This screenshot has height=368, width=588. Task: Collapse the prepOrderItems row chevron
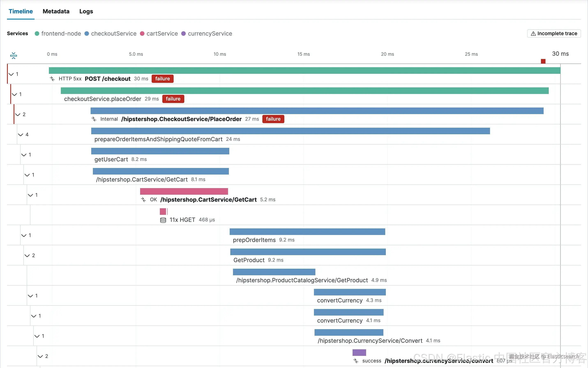(24, 235)
